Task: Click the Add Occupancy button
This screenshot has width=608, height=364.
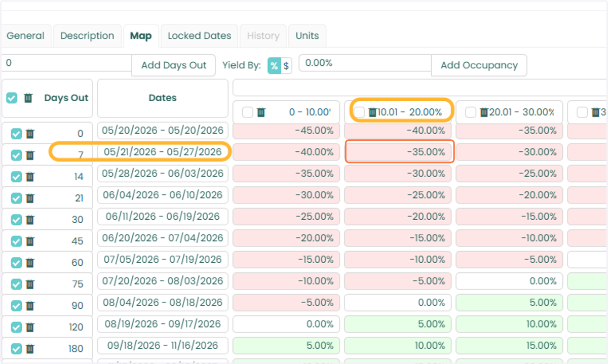Action: (479, 65)
